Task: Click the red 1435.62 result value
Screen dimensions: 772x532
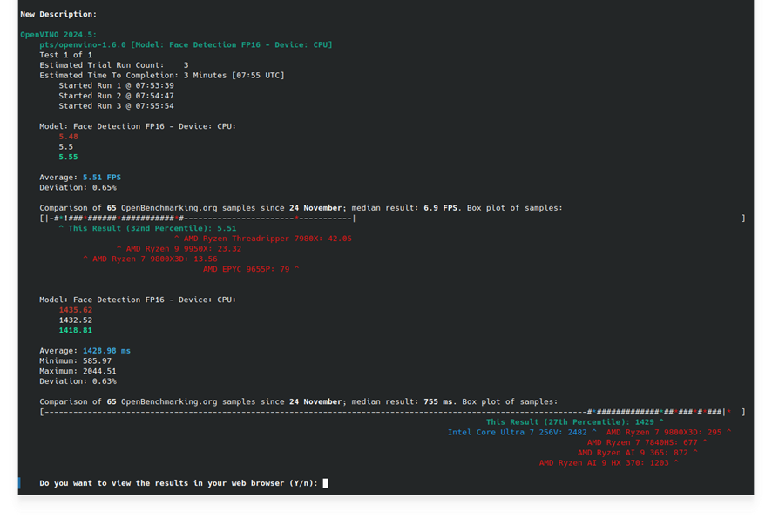Action: click(75, 310)
